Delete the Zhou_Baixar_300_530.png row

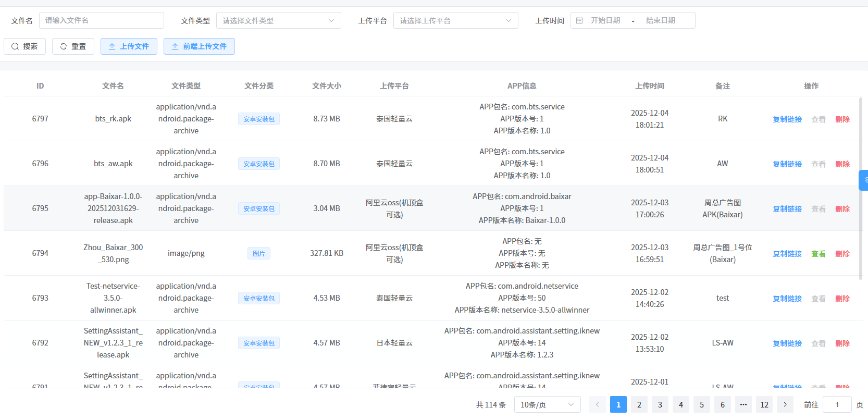(x=842, y=254)
